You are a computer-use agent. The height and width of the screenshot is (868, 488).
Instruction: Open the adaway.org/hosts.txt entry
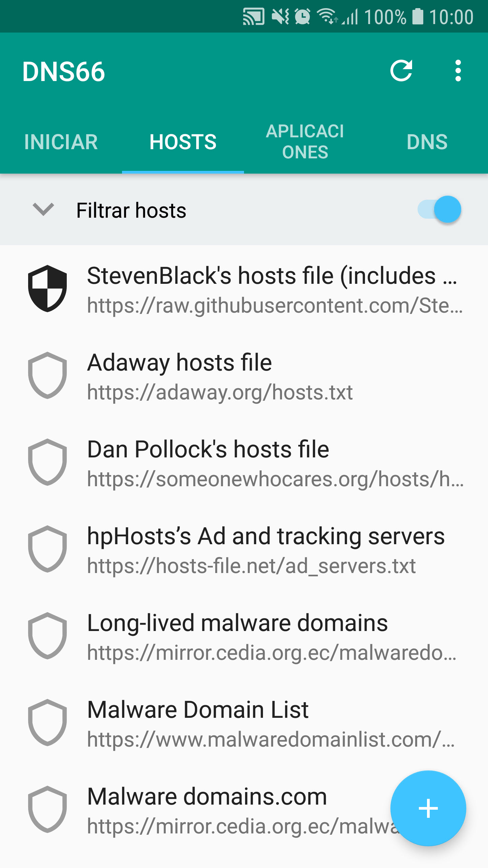220,392
